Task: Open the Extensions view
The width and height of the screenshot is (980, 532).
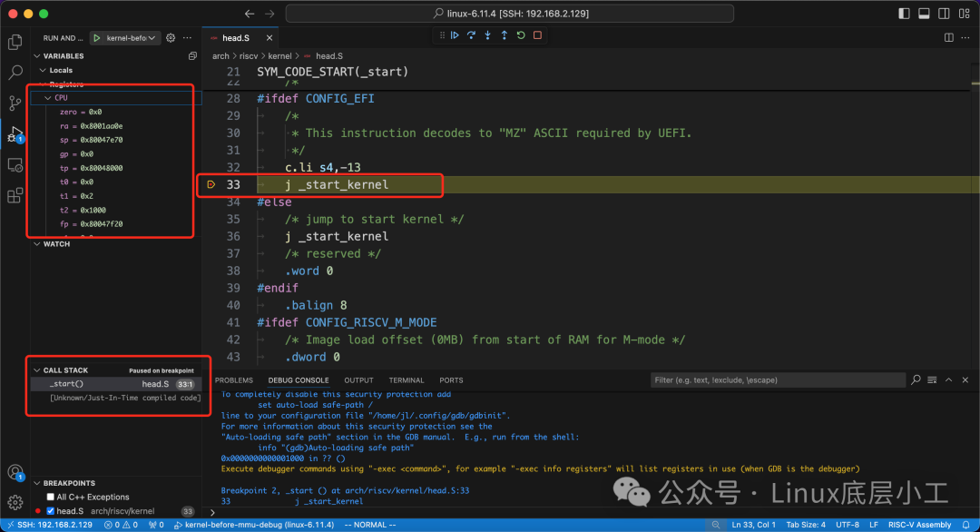Action: (15, 196)
